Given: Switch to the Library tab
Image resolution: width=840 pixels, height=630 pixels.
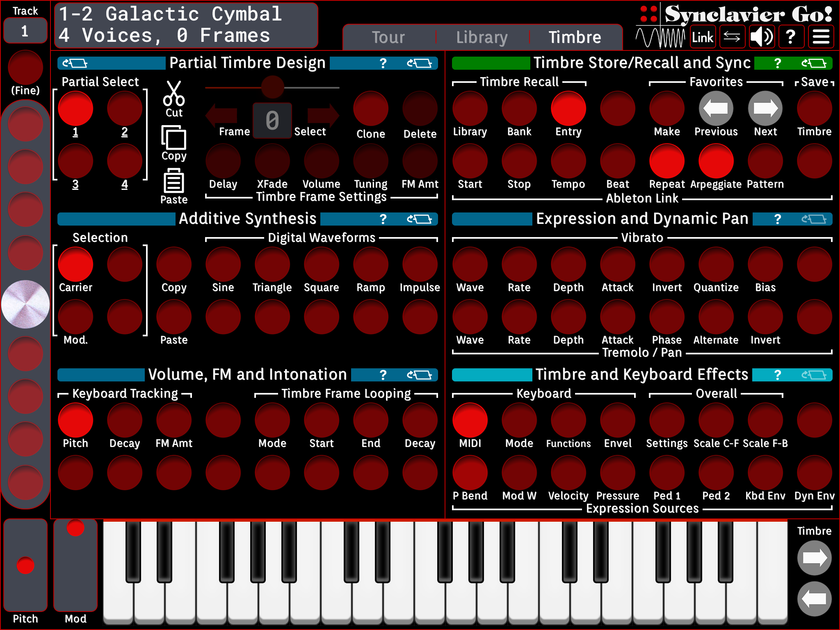Looking at the screenshot, I should [482, 37].
